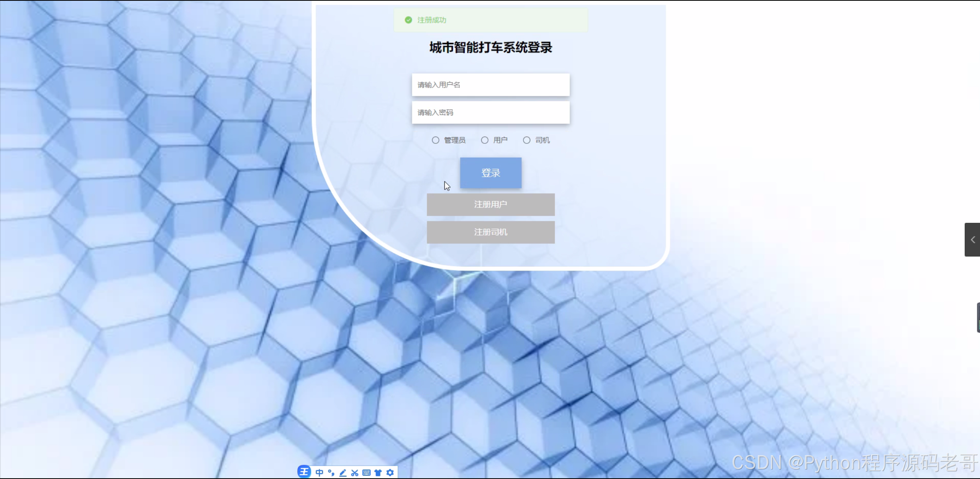Focus the password input field

tap(490, 112)
